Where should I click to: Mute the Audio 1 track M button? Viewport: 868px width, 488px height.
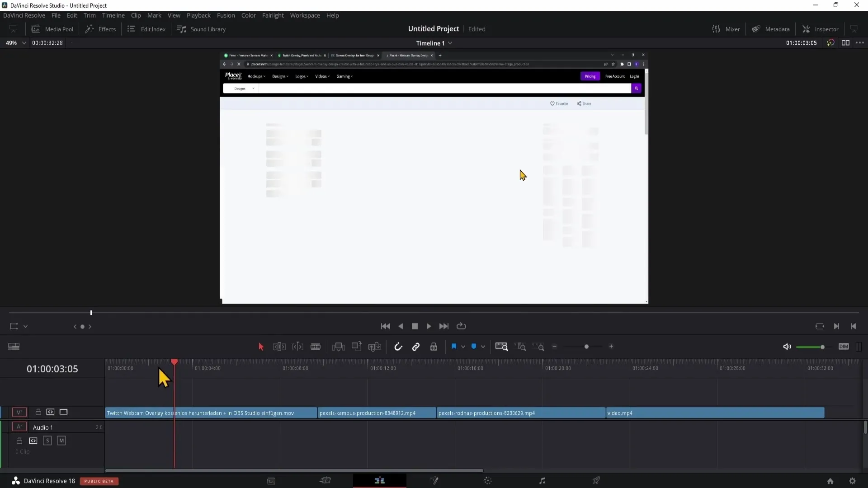pos(61,441)
